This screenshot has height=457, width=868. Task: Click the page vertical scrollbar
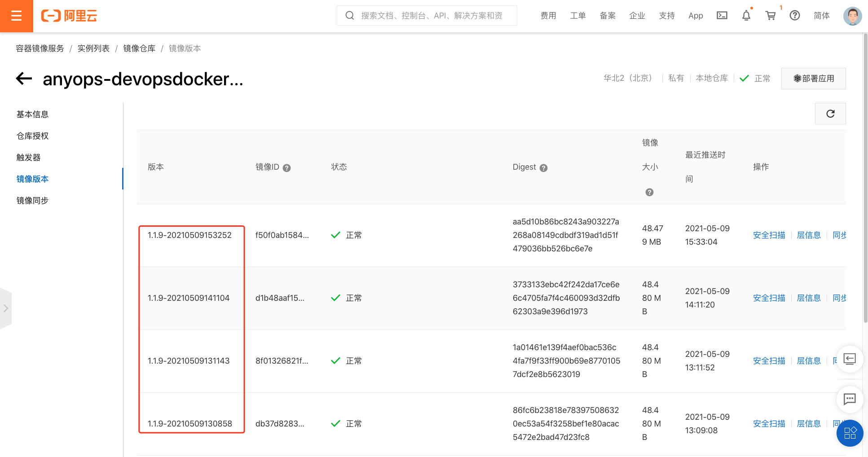coord(865,178)
